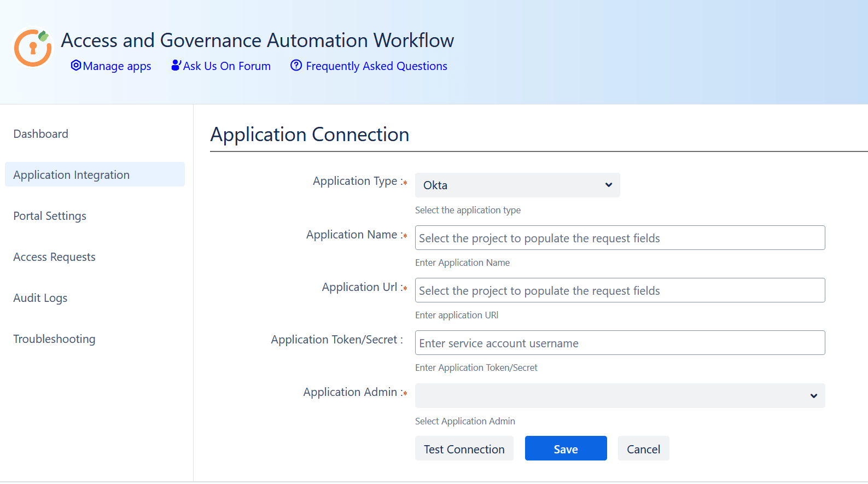Open Portal Settings section

pos(50,216)
